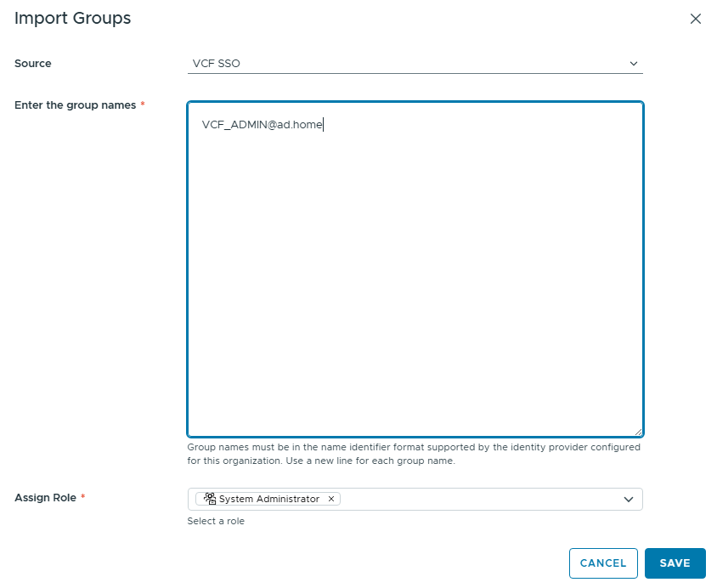Select the VCF SSO source value

click(x=217, y=64)
